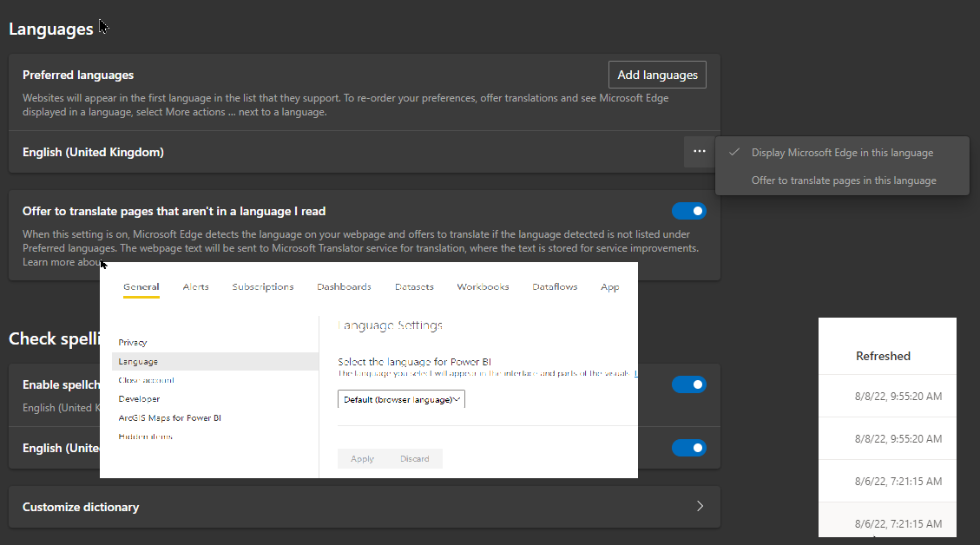Select the Dataflows tab

click(555, 287)
